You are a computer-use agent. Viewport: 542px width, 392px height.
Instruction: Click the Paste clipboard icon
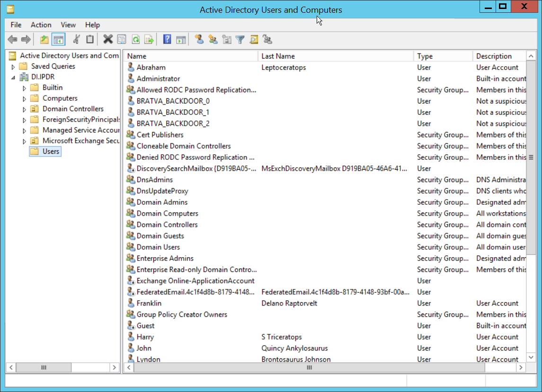click(90, 39)
